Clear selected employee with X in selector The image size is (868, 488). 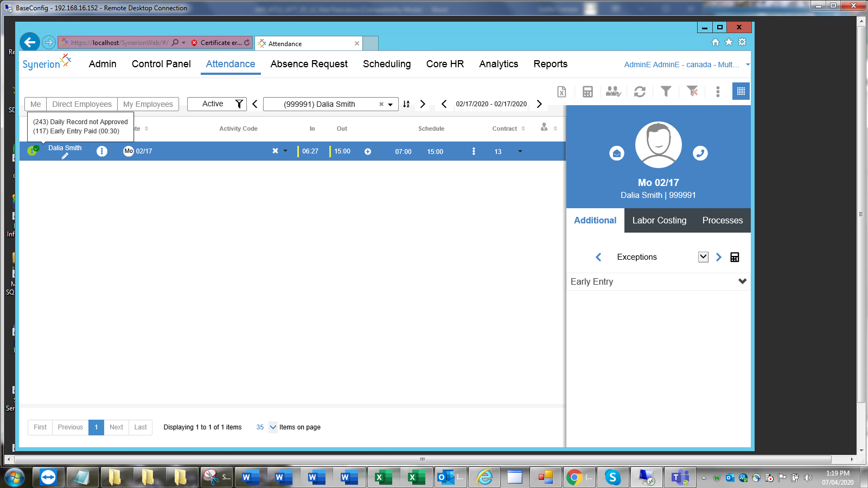click(x=381, y=104)
